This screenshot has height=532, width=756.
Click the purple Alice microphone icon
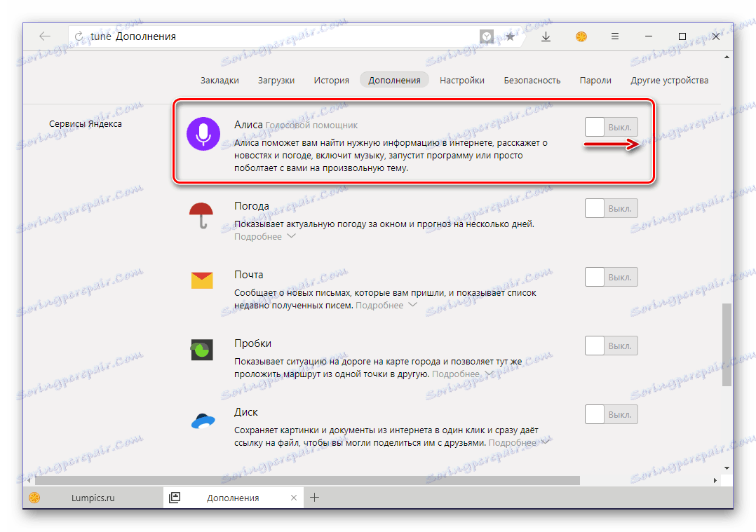pos(203,134)
